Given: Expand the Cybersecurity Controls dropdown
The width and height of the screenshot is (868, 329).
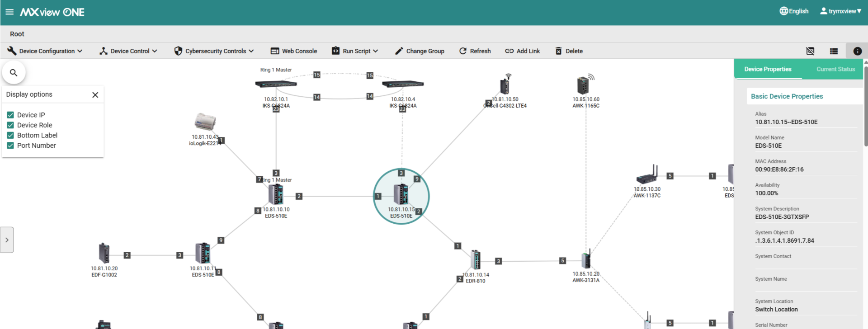Looking at the screenshot, I should point(214,51).
